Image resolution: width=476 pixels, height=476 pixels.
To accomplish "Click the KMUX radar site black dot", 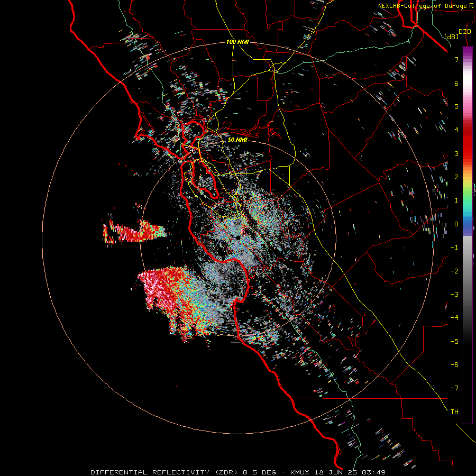I will 238,239.
